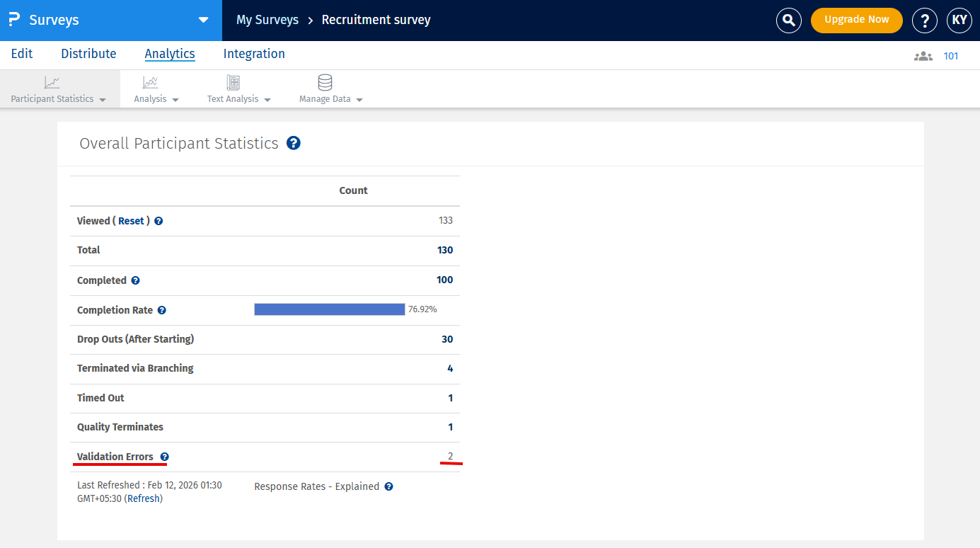
Task: Click the participants icon showing 101
Action: click(923, 55)
